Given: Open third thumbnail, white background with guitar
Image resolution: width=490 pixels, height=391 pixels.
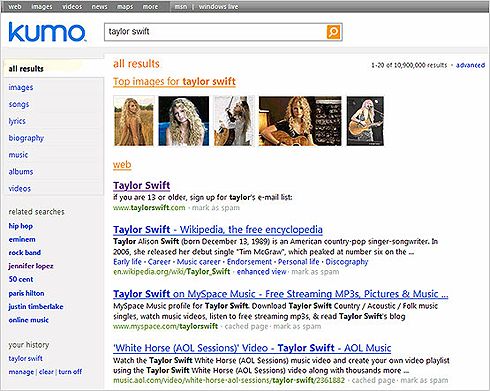Looking at the screenshot, I should click(234, 121).
